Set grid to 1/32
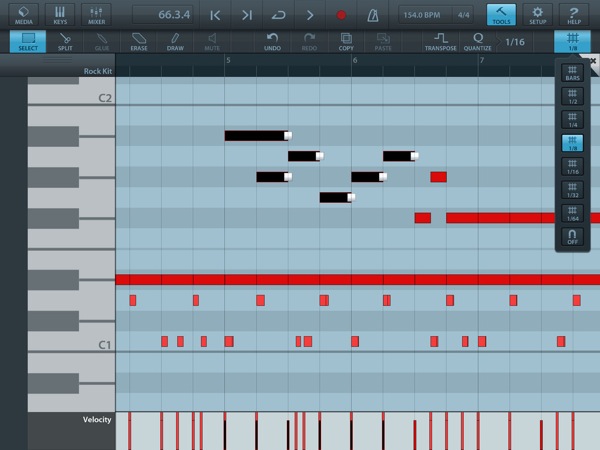Viewport: 600px width, 450px height. [572, 190]
